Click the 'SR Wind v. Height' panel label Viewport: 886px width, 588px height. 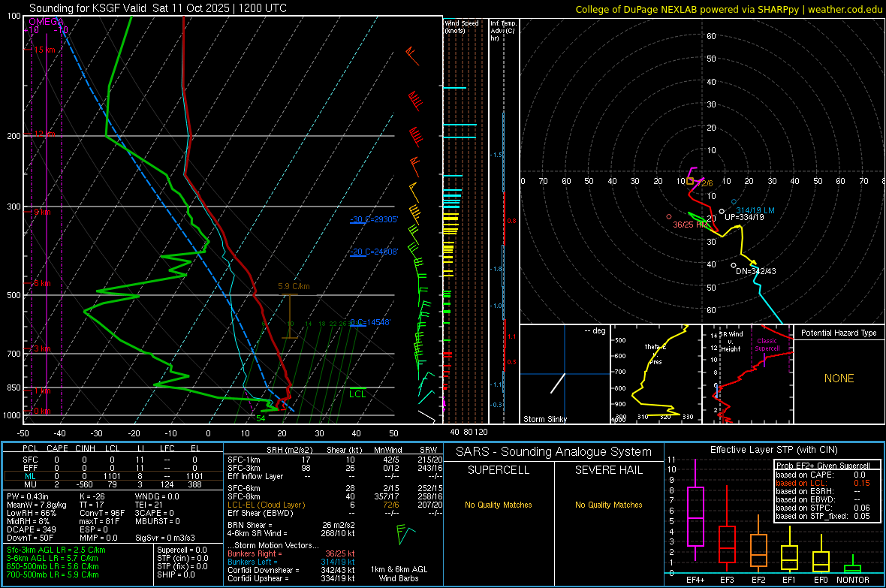tap(731, 342)
